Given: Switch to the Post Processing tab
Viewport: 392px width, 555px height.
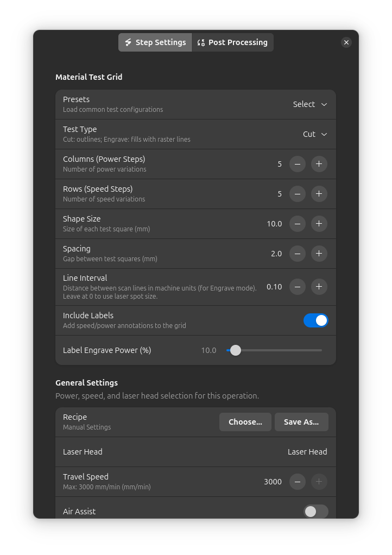Looking at the screenshot, I should (232, 42).
